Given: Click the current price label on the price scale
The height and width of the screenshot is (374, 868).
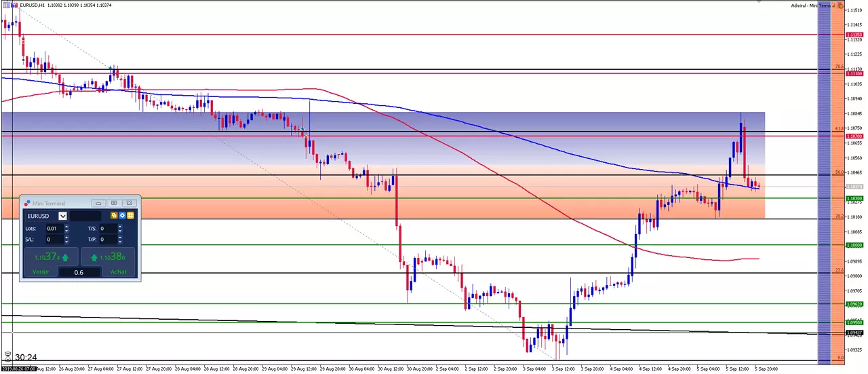Looking at the screenshot, I should click(x=854, y=187).
